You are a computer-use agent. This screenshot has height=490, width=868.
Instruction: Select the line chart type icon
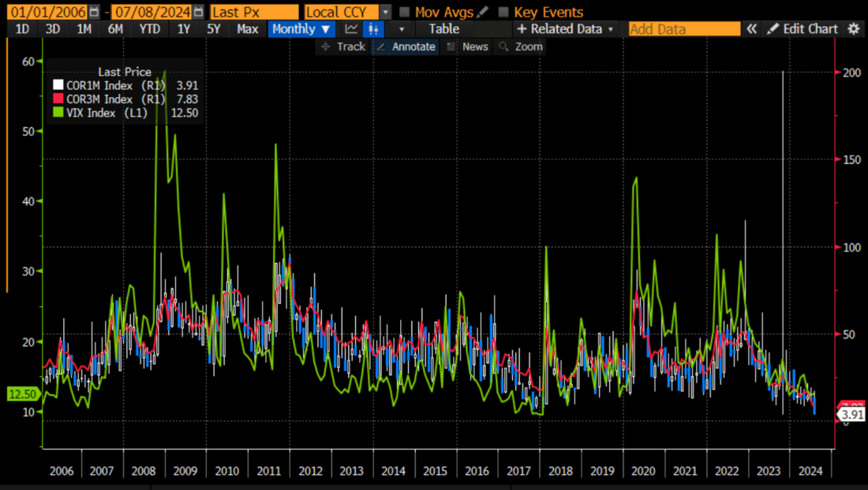coord(352,28)
